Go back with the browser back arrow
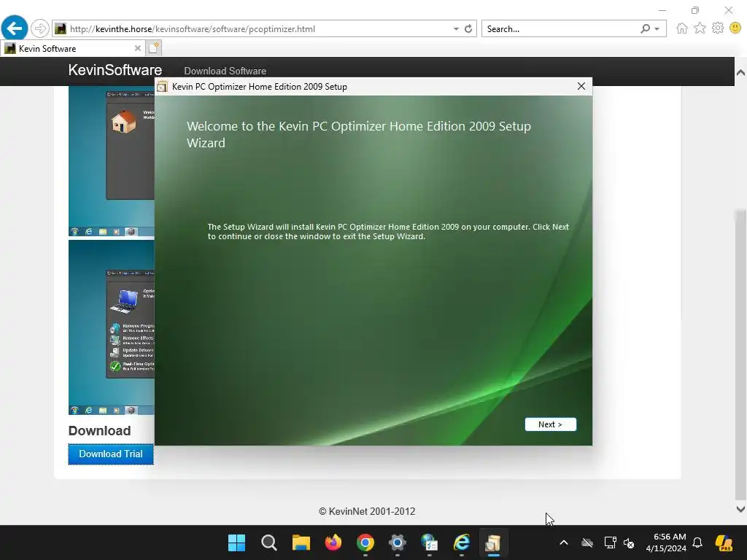 coord(15,28)
